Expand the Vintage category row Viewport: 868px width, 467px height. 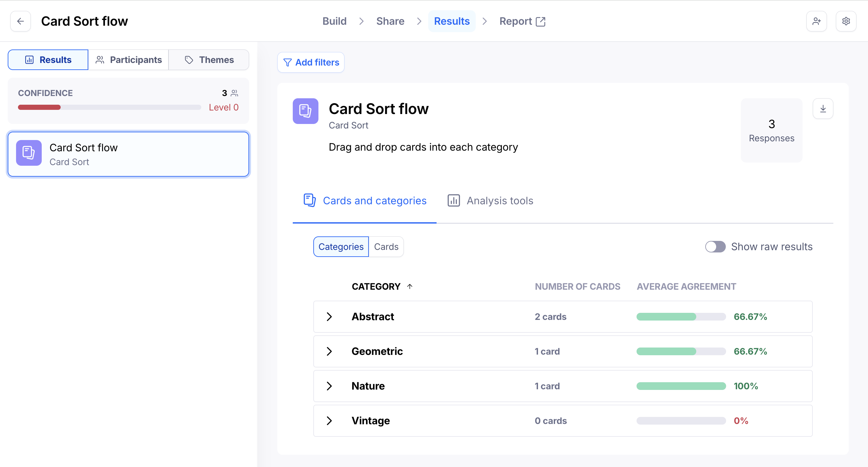(329, 420)
